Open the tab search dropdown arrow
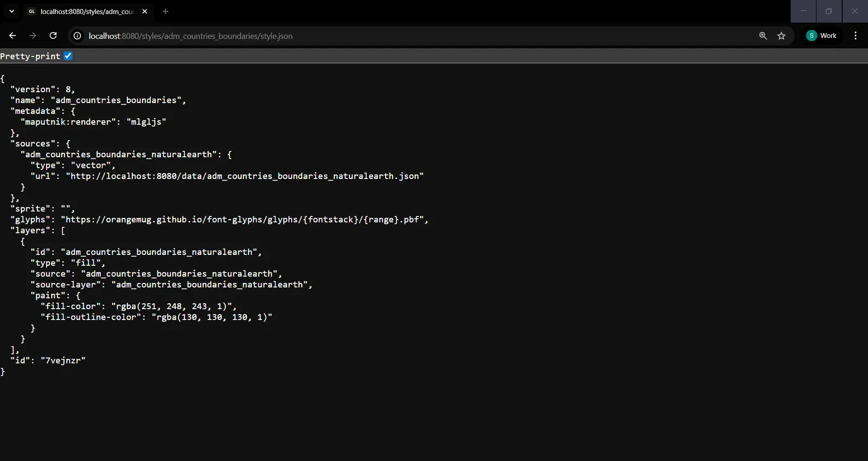Image resolution: width=868 pixels, height=461 pixels. pos(11,11)
